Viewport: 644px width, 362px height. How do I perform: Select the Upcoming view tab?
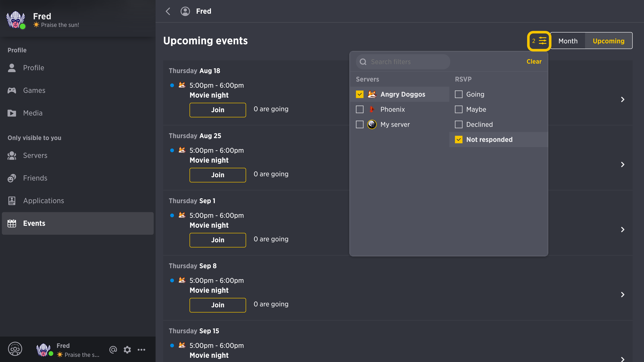pos(609,41)
